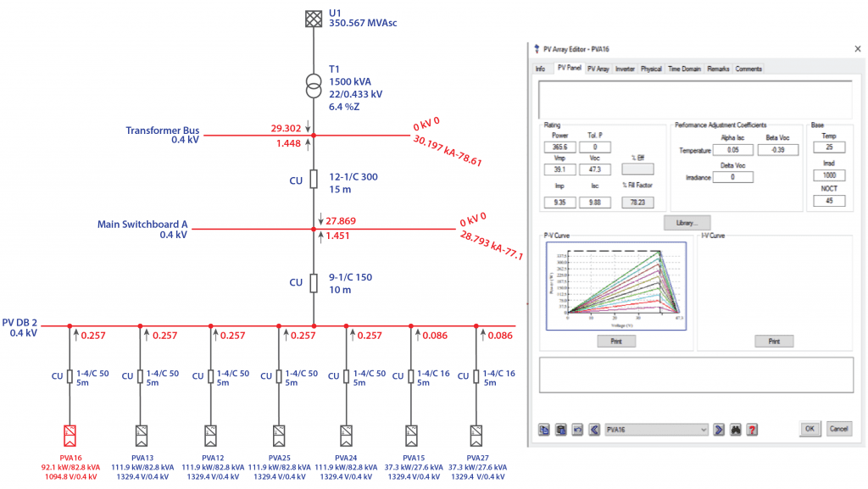The height and width of the screenshot is (489, 868).
Task: Select the PVA16 solar array symbol
Action: pyautogui.click(x=70, y=436)
